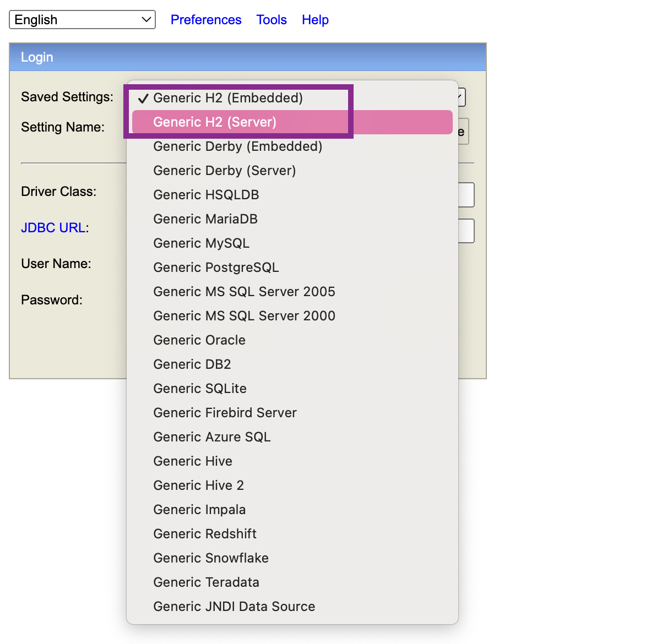
Task: Choose Generic Redshift setting
Action: pos(292,533)
